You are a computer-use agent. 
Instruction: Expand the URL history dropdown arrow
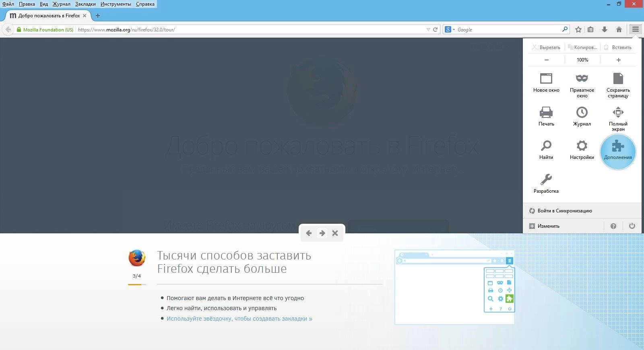coord(428,29)
